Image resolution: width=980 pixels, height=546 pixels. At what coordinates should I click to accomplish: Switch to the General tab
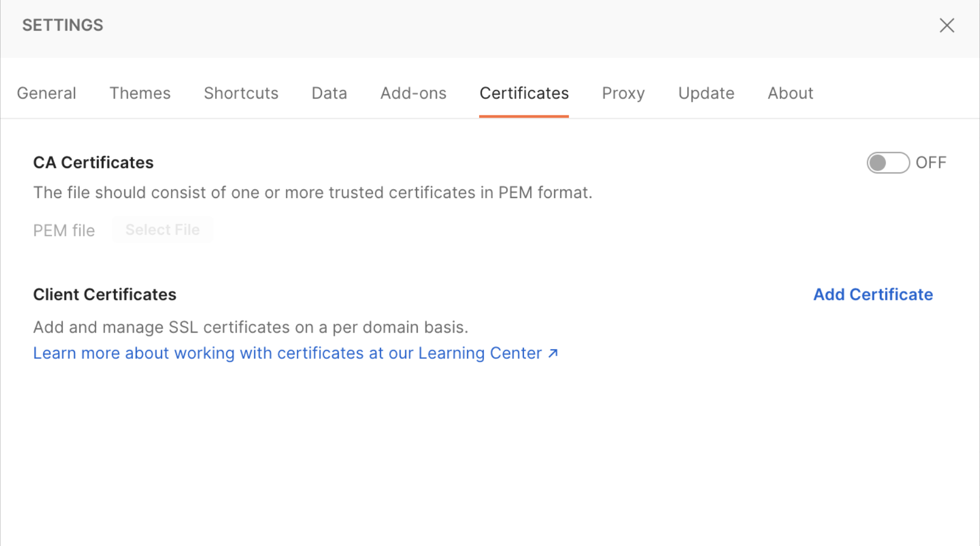point(47,93)
